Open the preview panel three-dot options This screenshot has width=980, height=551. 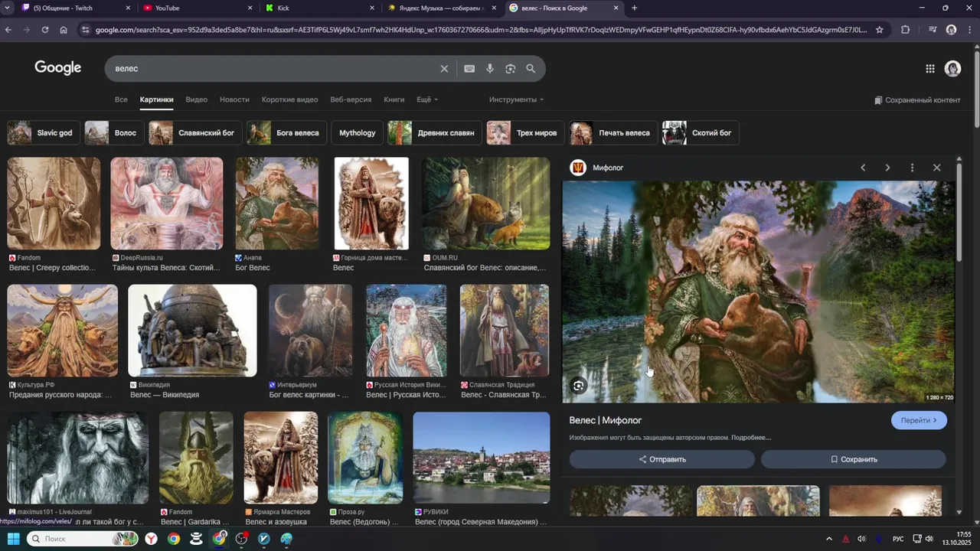912,168
